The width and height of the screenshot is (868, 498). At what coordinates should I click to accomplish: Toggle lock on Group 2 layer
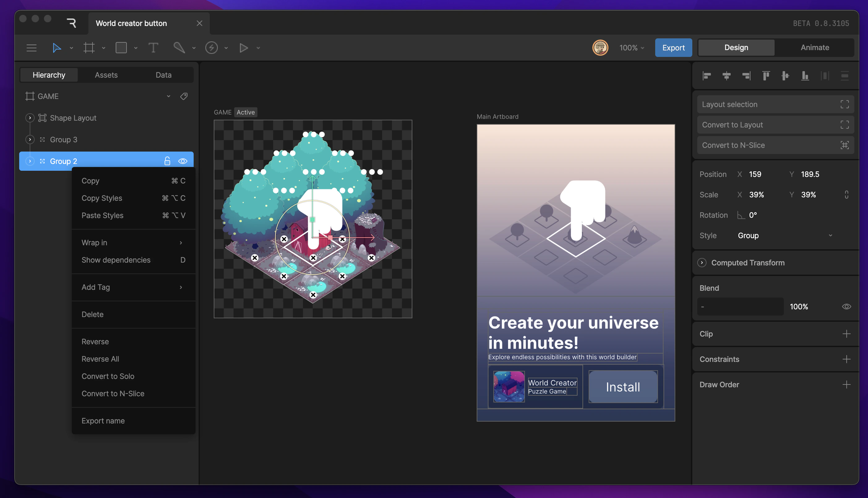[x=167, y=161]
